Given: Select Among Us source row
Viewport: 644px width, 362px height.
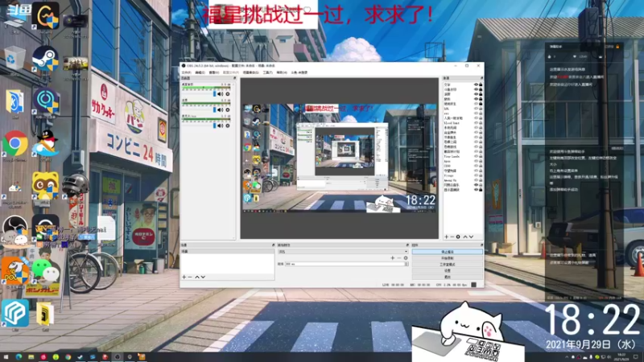Looking at the screenshot, I should [463, 180].
